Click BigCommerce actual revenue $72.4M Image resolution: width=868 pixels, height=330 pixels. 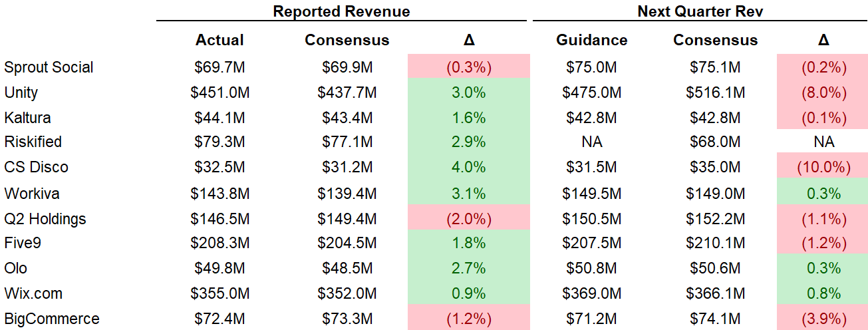(219, 319)
